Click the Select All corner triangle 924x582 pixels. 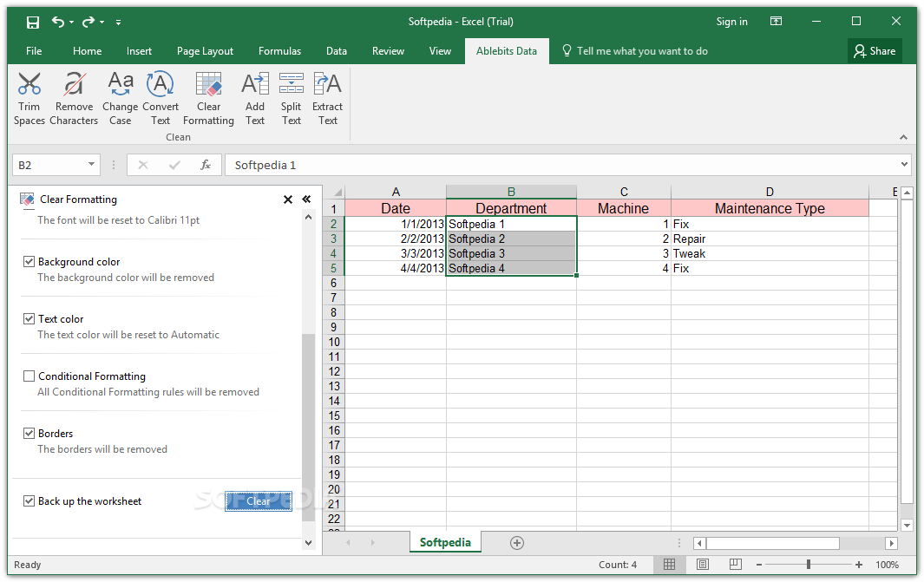(x=337, y=192)
